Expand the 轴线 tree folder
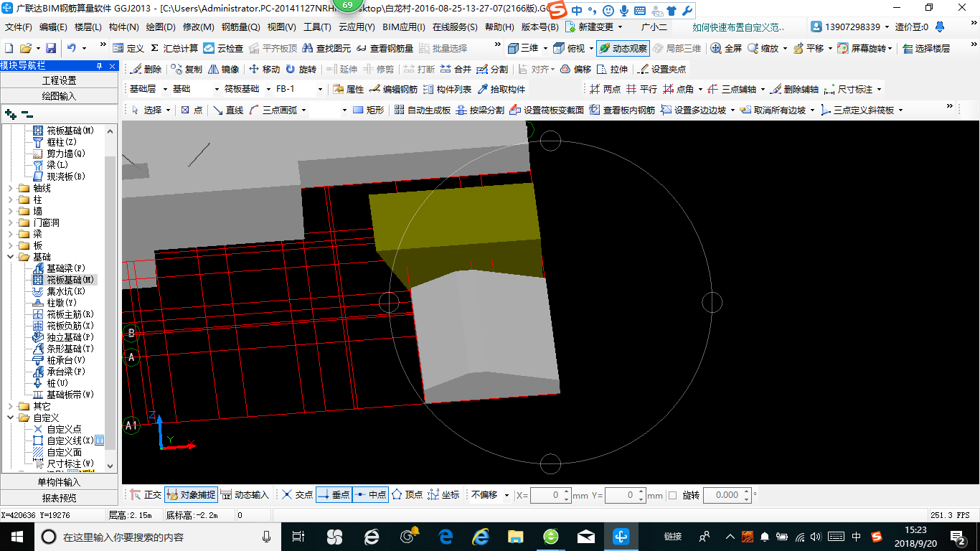The height and width of the screenshot is (551, 980). (10, 188)
